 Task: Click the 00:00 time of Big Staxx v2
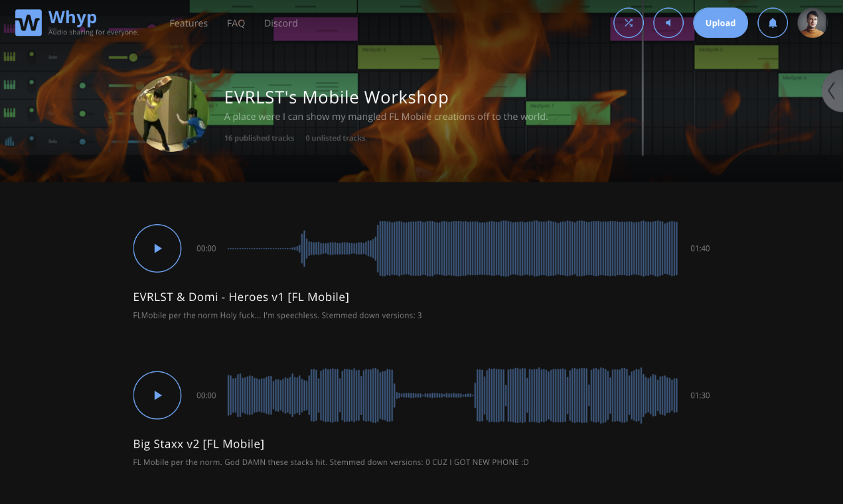click(x=206, y=395)
